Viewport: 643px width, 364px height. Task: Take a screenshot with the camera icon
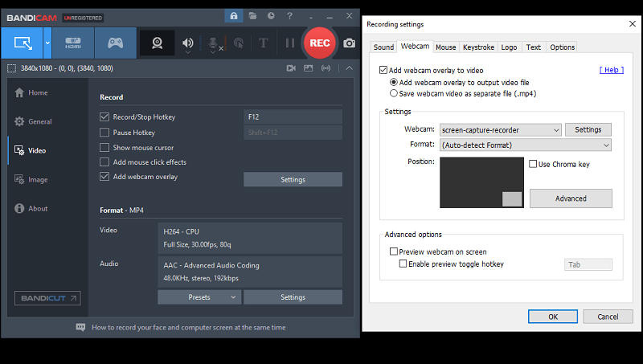(350, 43)
